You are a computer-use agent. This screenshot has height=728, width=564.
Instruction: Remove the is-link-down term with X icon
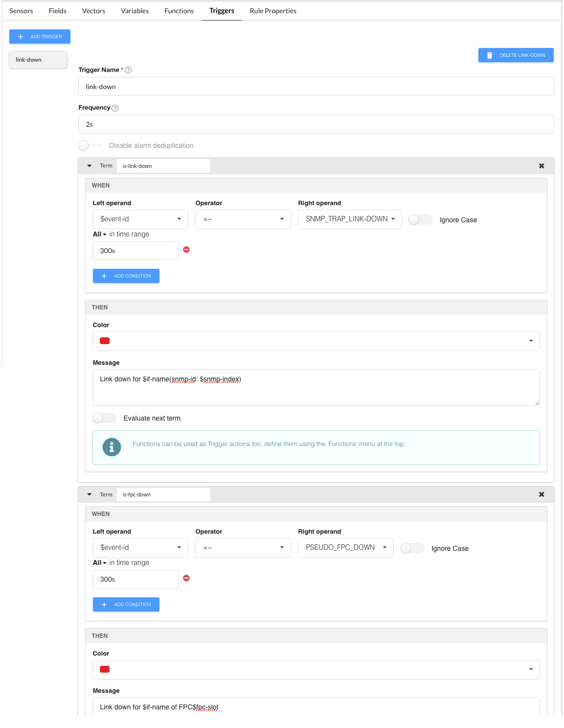[541, 166]
